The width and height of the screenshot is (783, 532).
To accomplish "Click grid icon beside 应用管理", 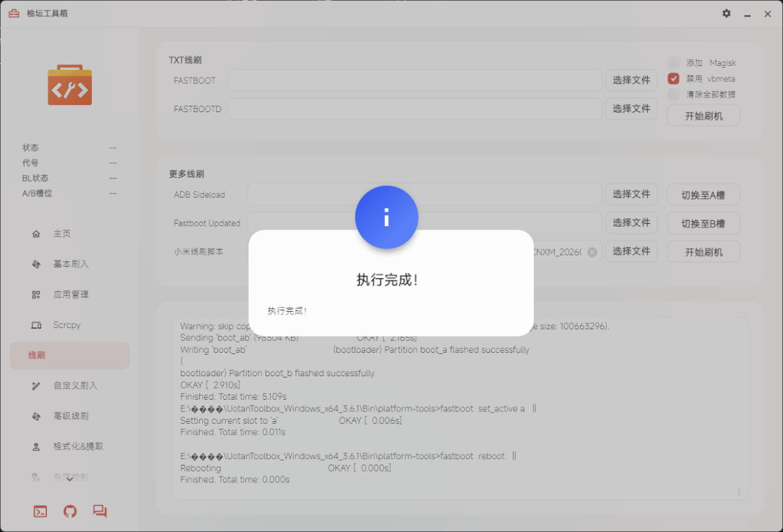I will pos(36,295).
